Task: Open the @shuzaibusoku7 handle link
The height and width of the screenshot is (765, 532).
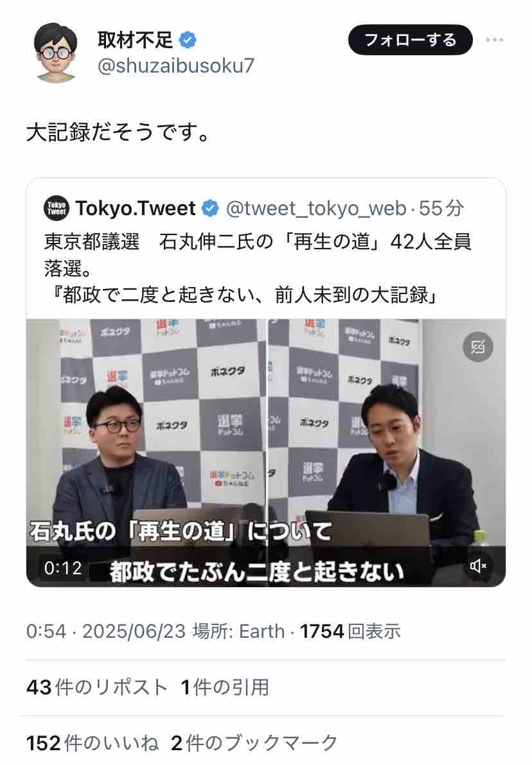Action: (x=175, y=66)
